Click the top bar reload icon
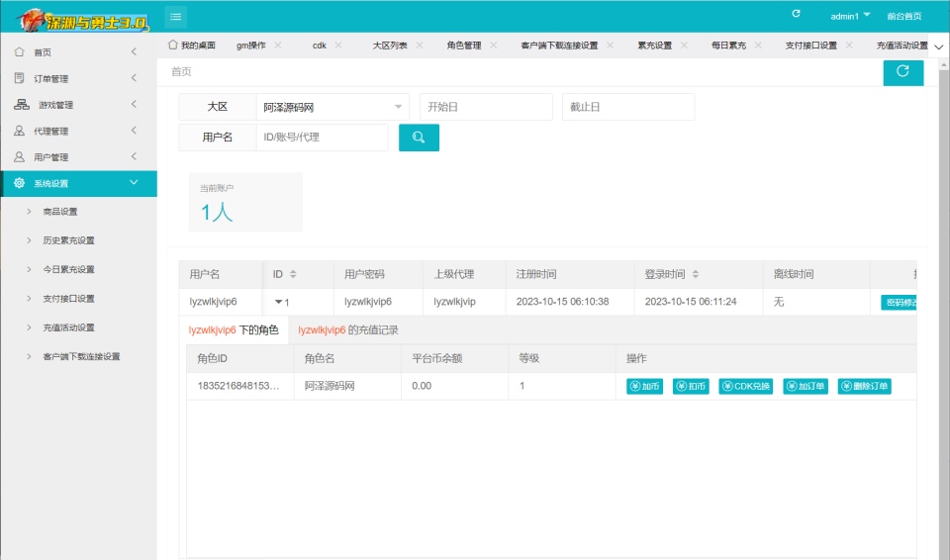The width and height of the screenshot is (950, 560). click(x=796, y=13)
